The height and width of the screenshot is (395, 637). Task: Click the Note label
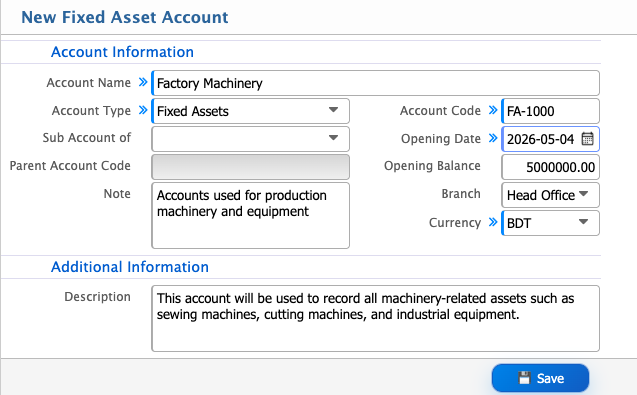[117, 194]
